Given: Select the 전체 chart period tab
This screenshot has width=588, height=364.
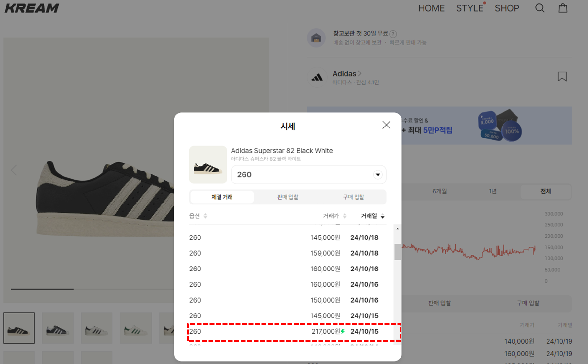Looking at the screenshot, I should click(546, 191).
